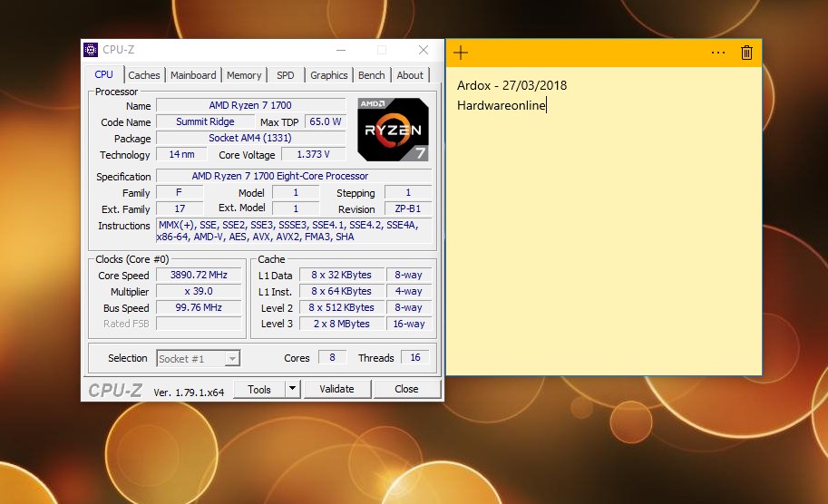The height and width of the screenshot is (504, 828).
Task: Open the Tools dropdown arrow
Action: (292, 389)
